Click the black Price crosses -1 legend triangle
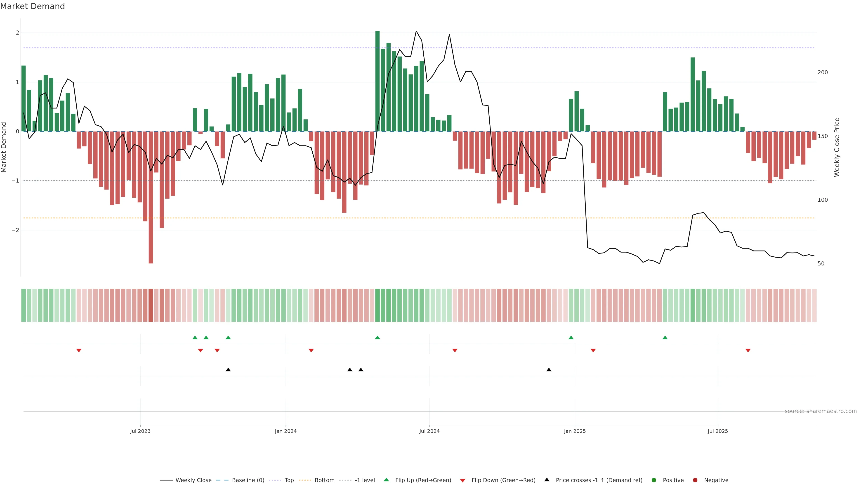This screenshot has width=868, height=488. (x=547, y=480)
